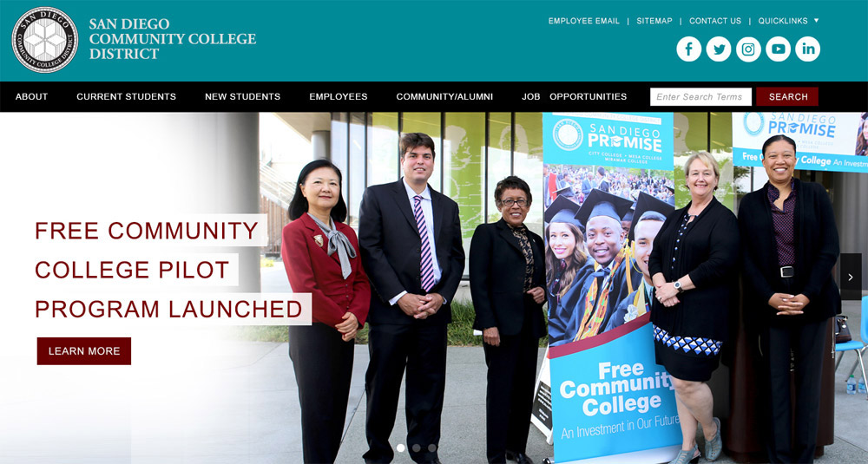Open the LinkedIn social icon
Screen dimensions: 868x464
pos(807,49)
